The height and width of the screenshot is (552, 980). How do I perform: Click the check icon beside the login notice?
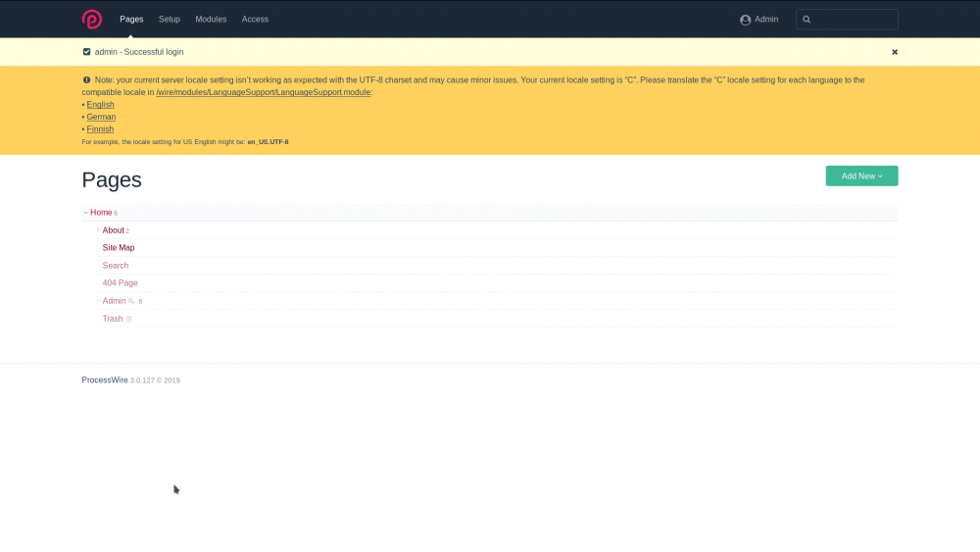[x=86, y=52]
